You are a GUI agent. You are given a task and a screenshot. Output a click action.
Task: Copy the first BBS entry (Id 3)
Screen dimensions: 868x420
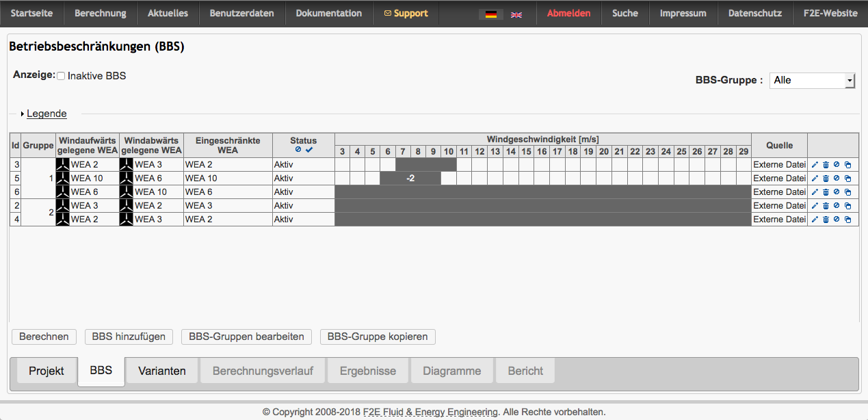847,164
